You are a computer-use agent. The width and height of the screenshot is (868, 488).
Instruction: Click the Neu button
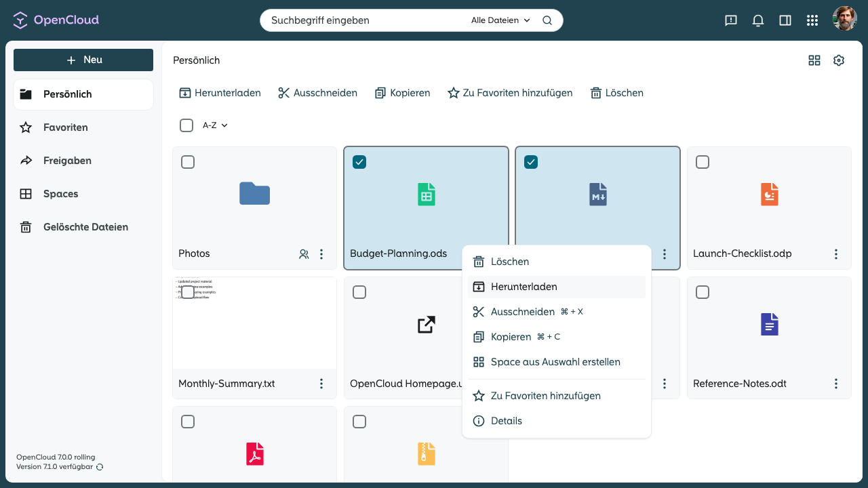[x=83, y=60]
